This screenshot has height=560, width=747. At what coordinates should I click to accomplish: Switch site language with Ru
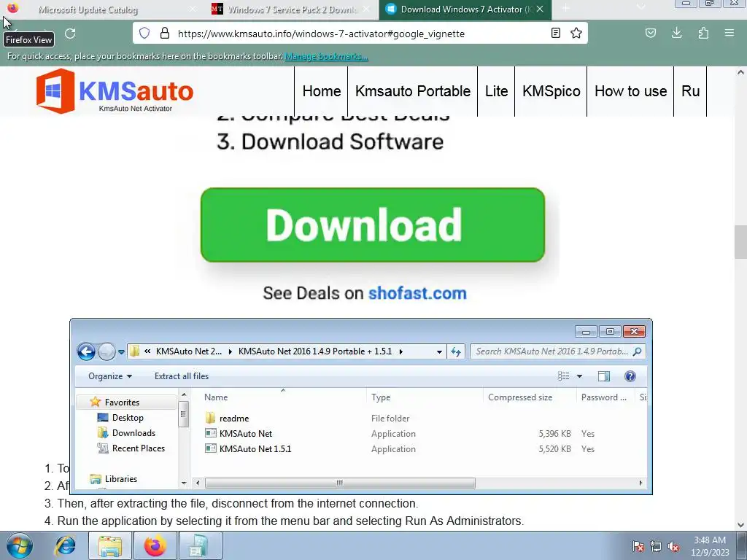pos(690,91)
